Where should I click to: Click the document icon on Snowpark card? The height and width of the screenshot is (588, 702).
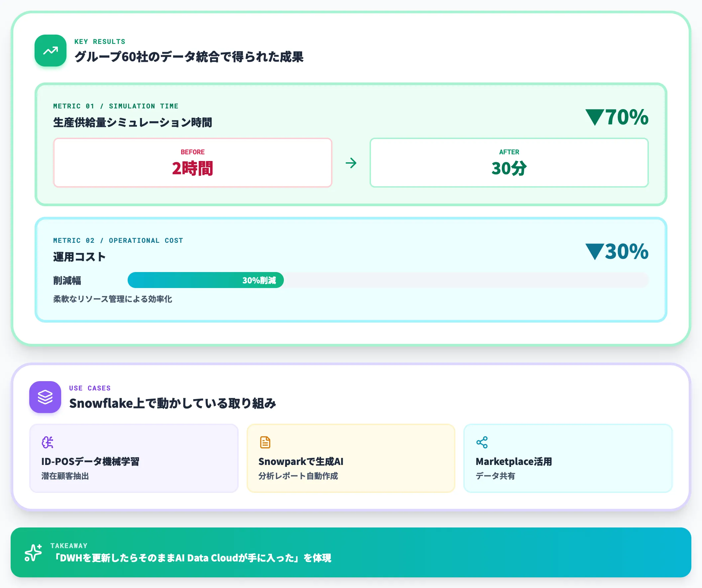tap(265, 442)
